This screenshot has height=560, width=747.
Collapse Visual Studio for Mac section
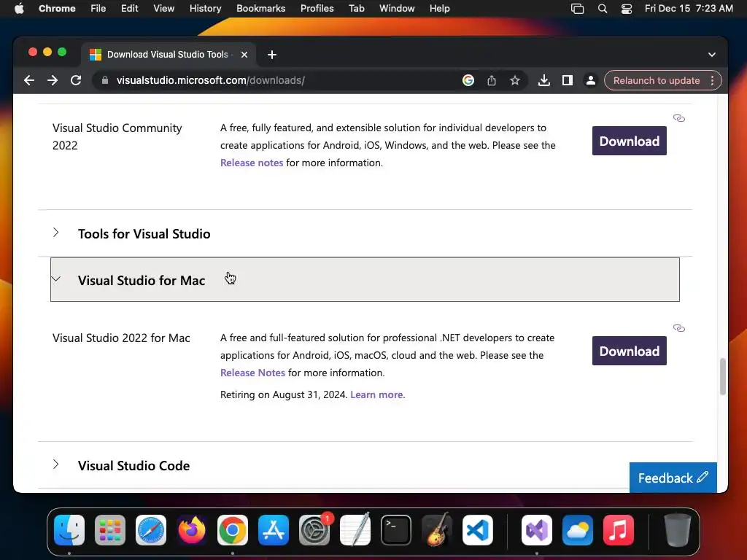pos(365,279)
